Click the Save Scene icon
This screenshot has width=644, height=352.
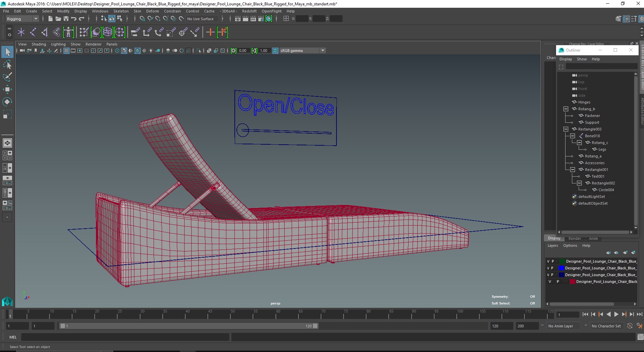coord(66,19)
